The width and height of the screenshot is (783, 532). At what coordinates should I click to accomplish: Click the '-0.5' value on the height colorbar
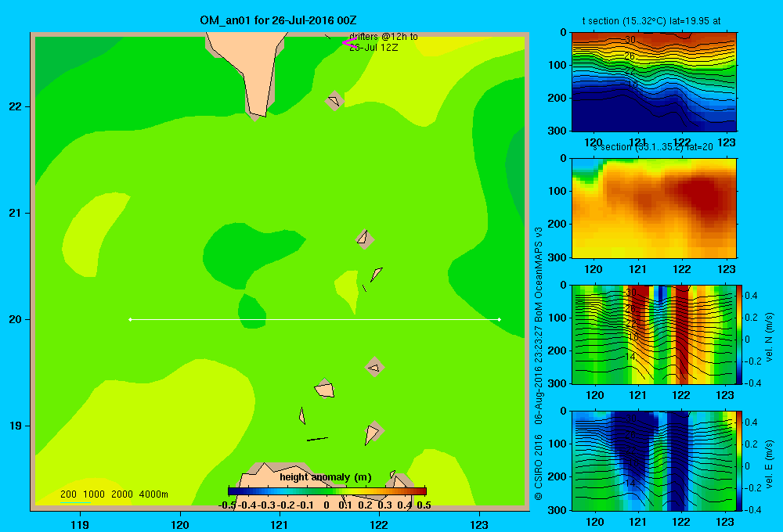point(227,505)
